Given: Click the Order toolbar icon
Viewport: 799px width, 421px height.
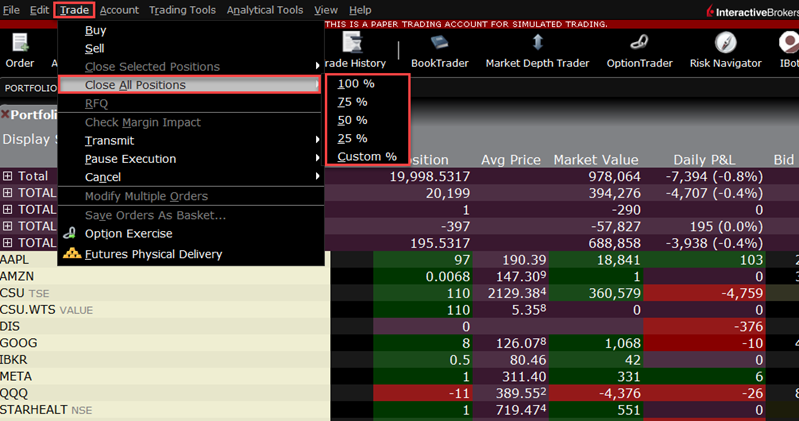Looking at the screenshot, I should pos(20,43).
